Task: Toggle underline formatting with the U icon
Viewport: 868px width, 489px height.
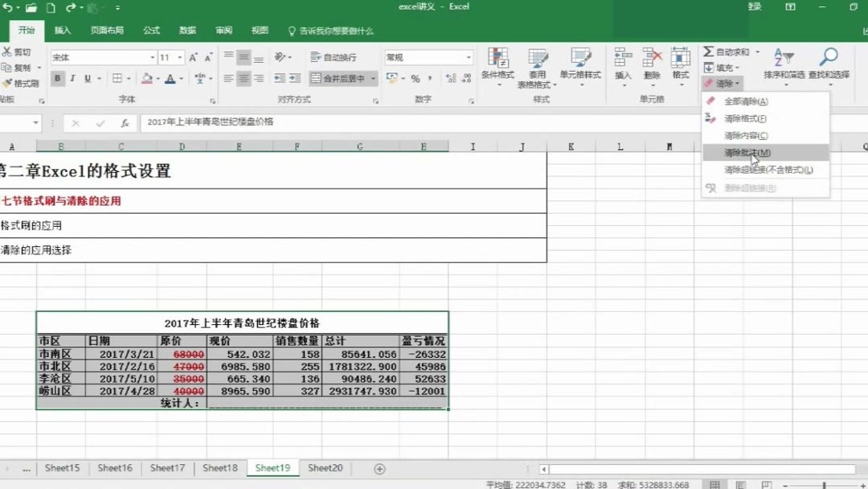Action: tap(85, 79)
